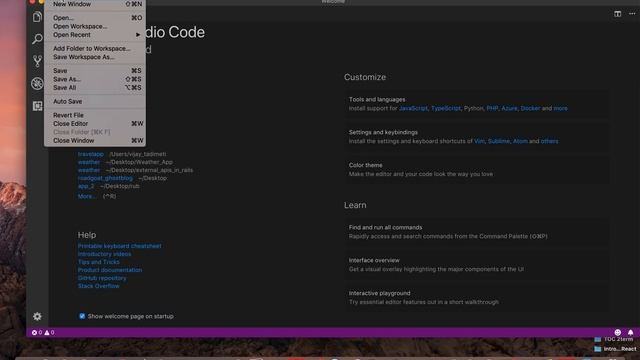This screenshot has width=640, height=360.
Task: Open recent weather in external_apis_in_rails
Action: [x=89, y=170]
